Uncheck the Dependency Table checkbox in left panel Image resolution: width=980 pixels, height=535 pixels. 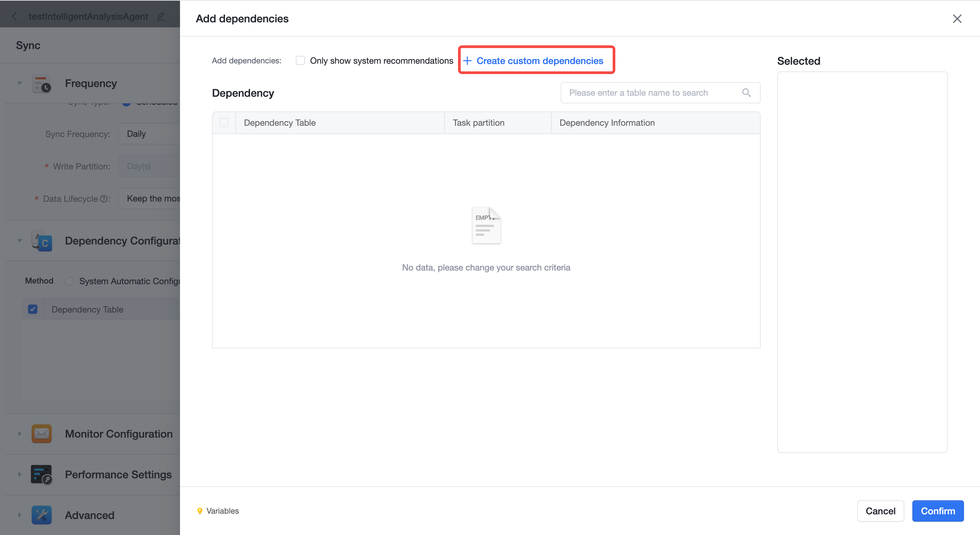tap(33, 309)
